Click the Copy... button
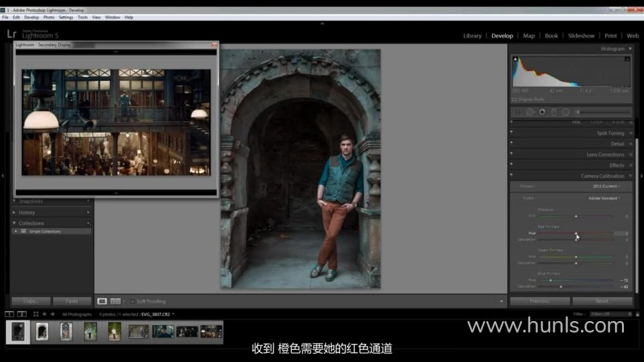 click(x=31, y=301)
